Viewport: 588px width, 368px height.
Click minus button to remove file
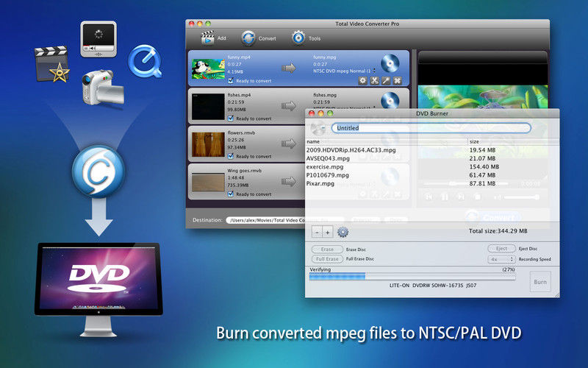(317, 233)
